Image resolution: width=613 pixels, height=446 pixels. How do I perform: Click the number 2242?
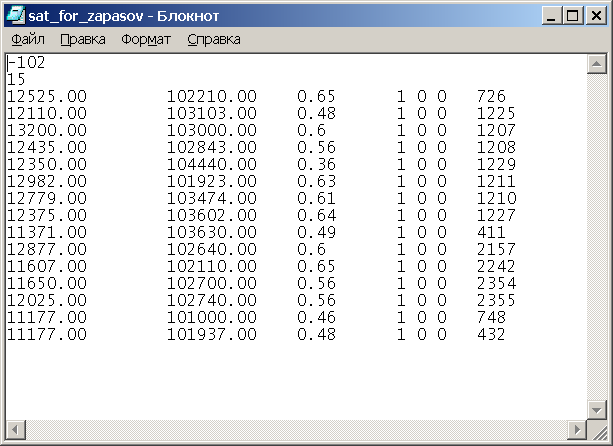coord(496,267)
